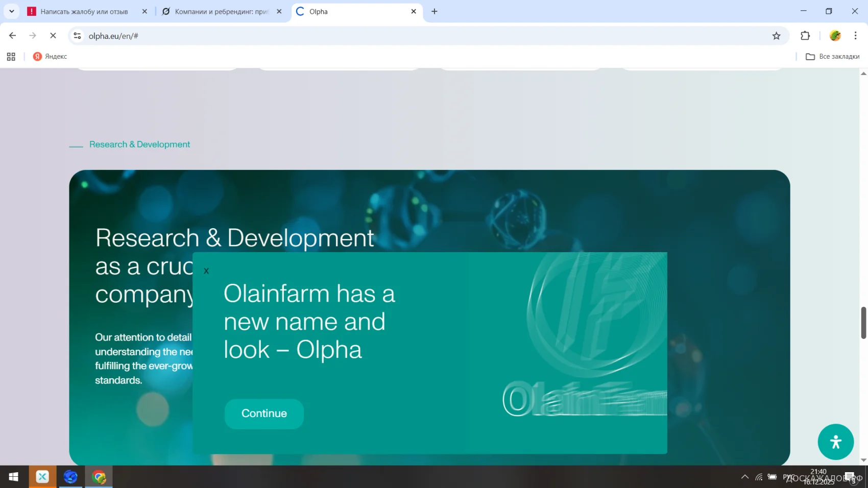868x488 pixels.
Task: Open the Chrome extensions menu
Action: click(805, 36)
